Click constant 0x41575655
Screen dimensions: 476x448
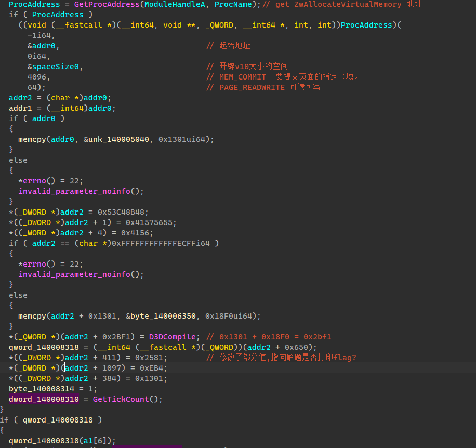[149, 222]
